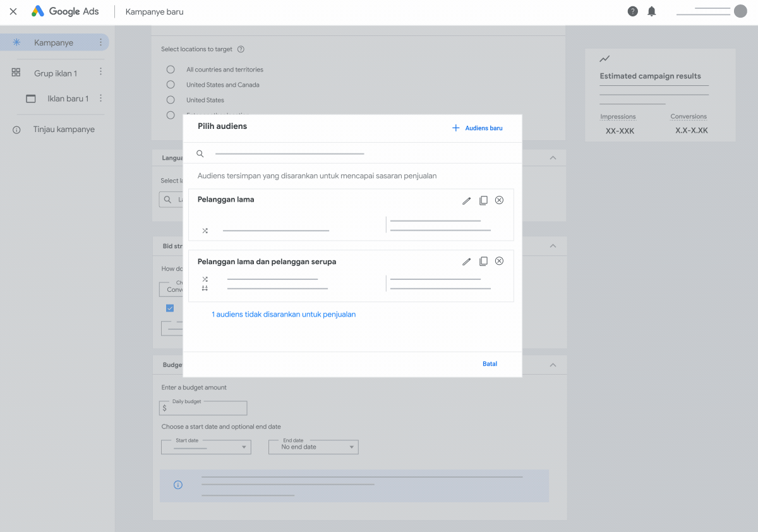Viewport: 758px width, 532px height.
Task: Select Kampanye in the sidebar
Action: pyautogui.click(x=54, y=42)
